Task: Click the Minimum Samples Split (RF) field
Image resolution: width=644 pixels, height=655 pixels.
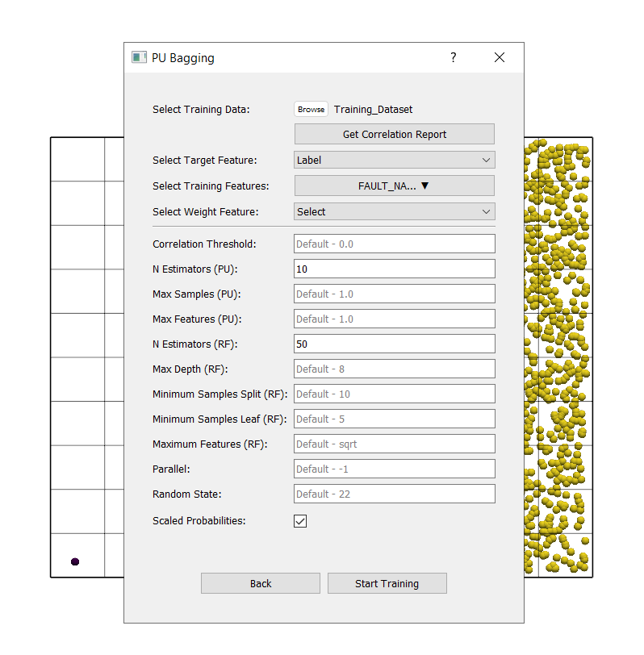Action: tap(394, 394)
